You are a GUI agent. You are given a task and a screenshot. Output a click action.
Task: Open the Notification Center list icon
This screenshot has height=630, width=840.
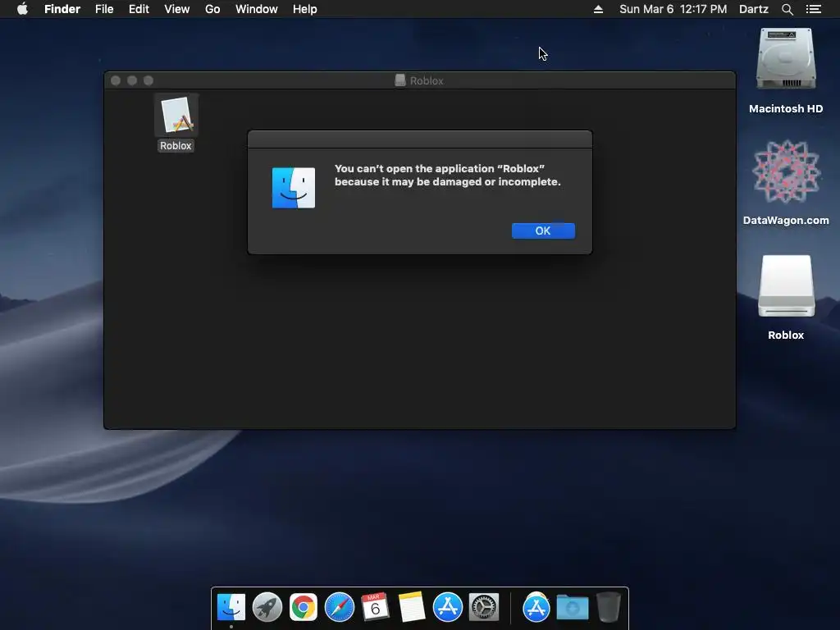[x=814, y=9]
